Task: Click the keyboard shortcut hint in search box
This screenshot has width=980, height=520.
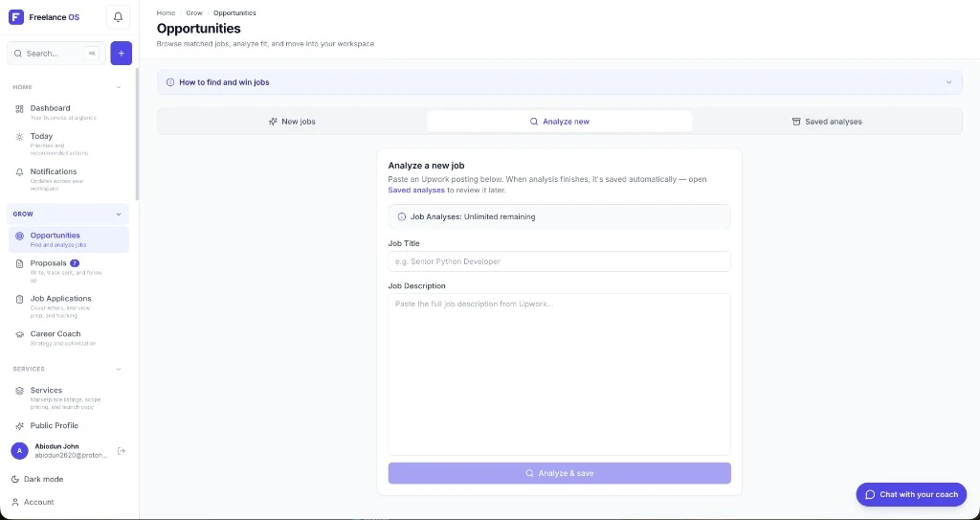Action: click(92, 54)
